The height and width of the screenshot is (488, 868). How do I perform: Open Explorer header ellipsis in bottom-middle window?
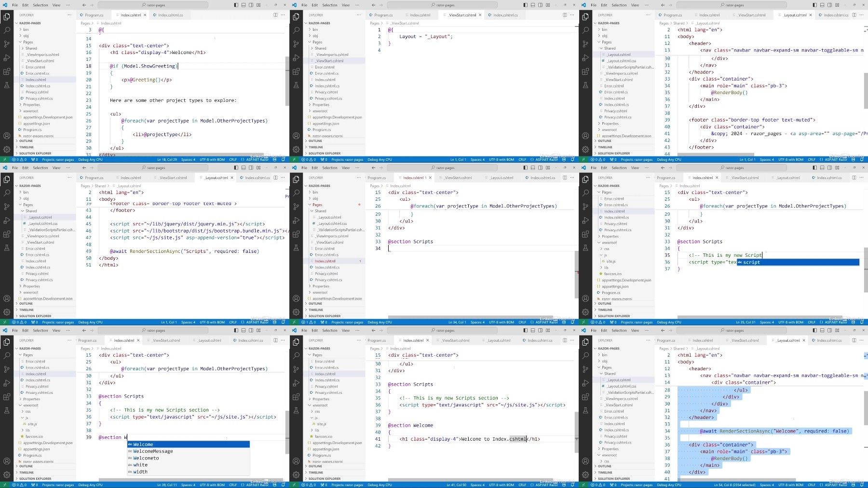358,340
